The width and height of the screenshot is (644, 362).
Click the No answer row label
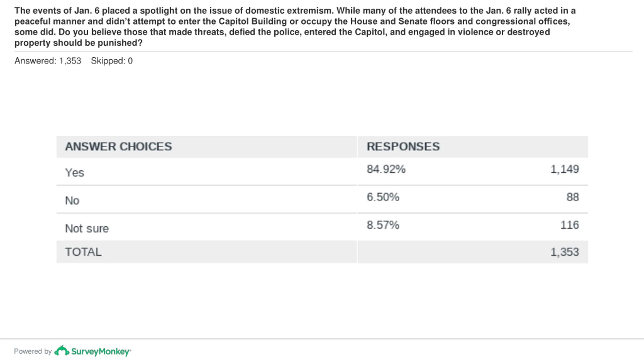(x=72, y=201)
